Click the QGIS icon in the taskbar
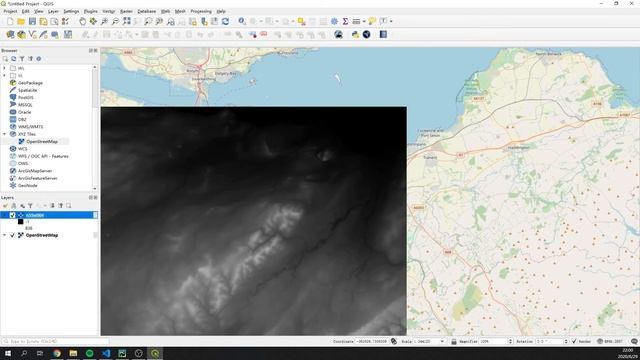The image size is (640, 360). pyautogui.click(x=155, y=353)
